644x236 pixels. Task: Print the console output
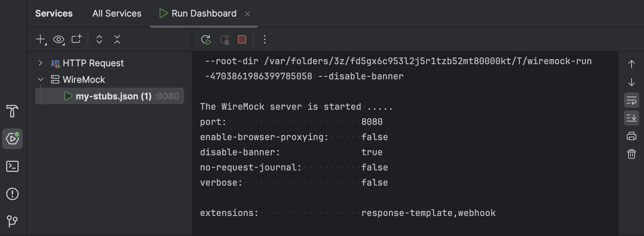(631, 136)
